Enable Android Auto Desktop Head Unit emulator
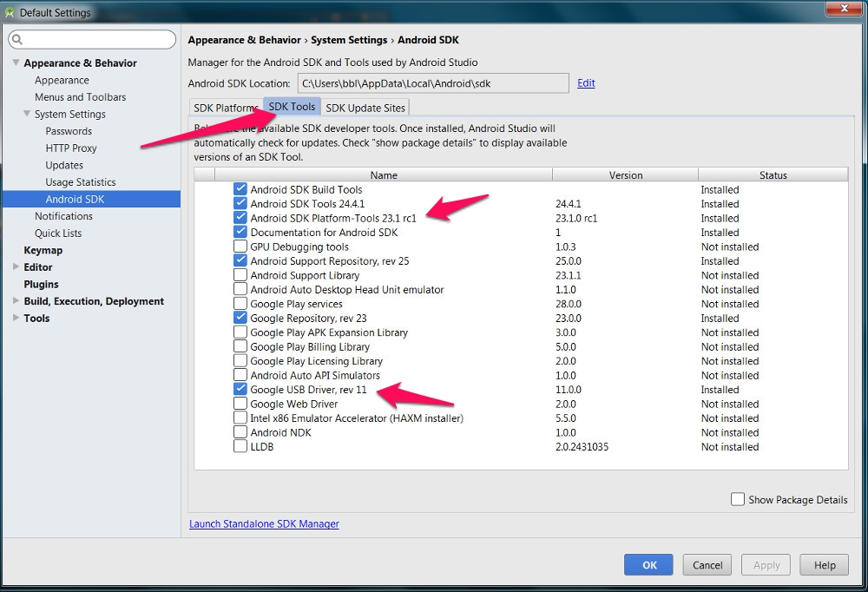 [240, 290]
